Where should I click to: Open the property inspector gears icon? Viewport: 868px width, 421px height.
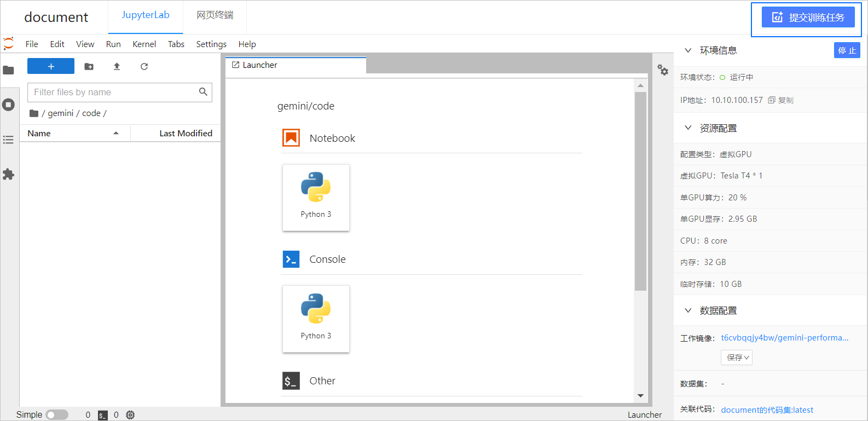(x=663, y=70)
